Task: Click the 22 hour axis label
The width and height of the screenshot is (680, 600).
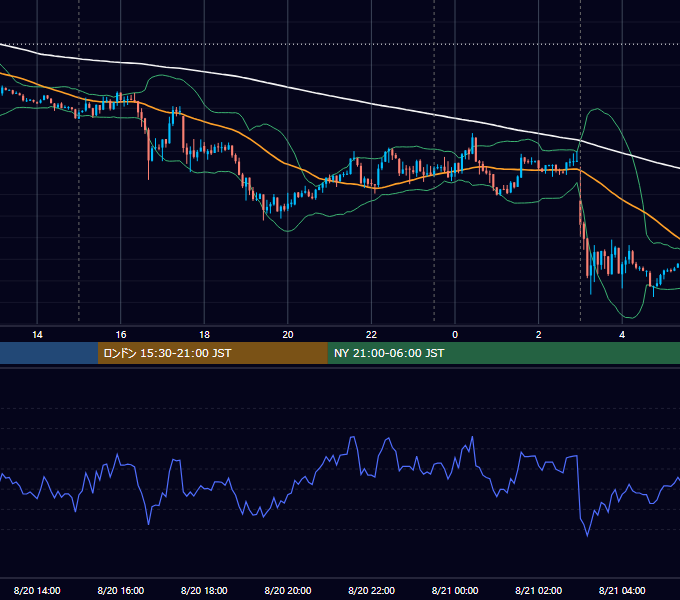Action: (x=371, y=335)
